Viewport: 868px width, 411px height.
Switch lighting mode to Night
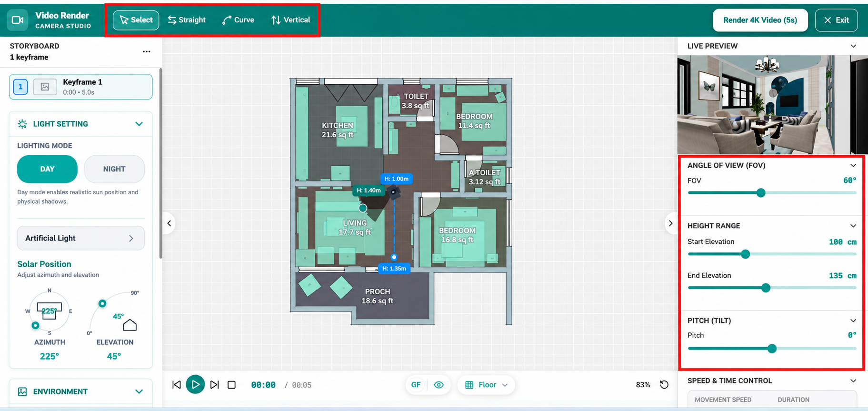coord(114,169)
